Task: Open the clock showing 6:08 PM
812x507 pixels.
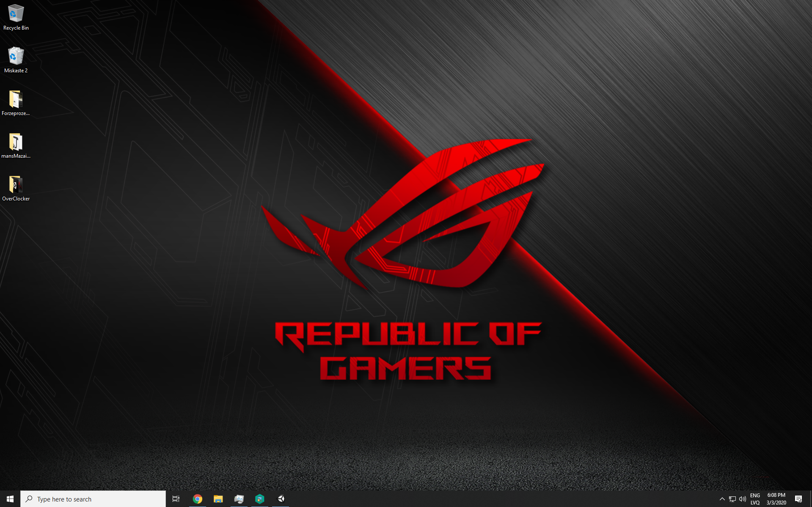Action: [776, 499]
